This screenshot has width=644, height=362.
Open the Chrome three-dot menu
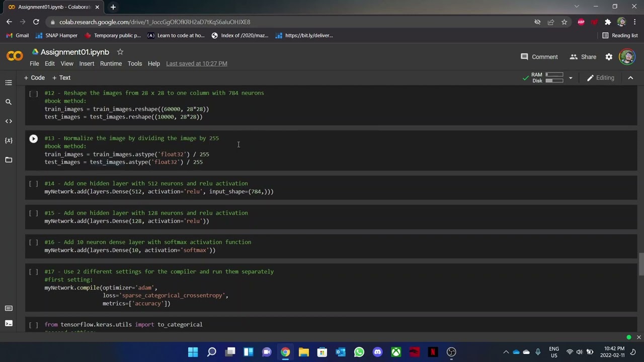635,22
